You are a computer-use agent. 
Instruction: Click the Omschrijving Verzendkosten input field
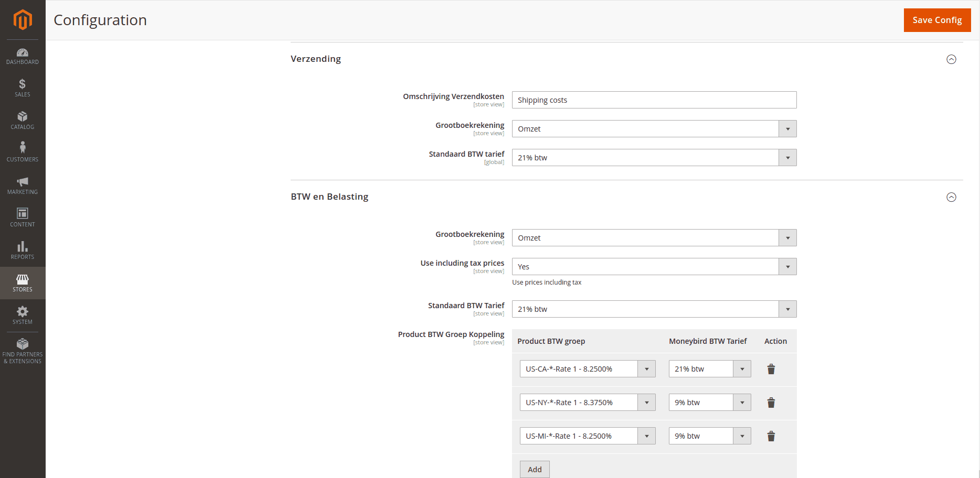tap(654, 100)
